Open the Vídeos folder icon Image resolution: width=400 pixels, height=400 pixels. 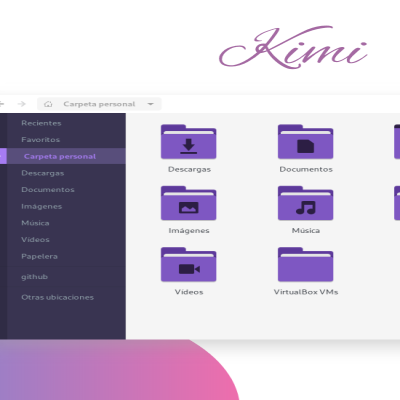click(x=189, y=264)
